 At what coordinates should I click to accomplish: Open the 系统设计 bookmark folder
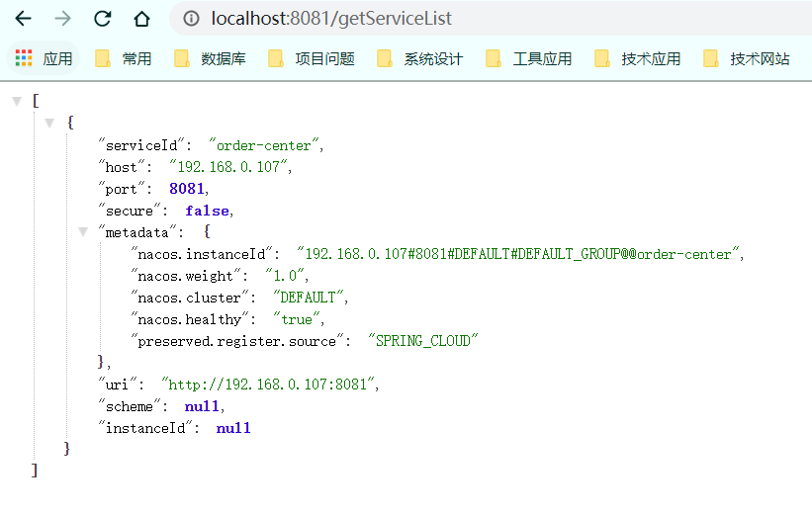click(x=420, y=58)
